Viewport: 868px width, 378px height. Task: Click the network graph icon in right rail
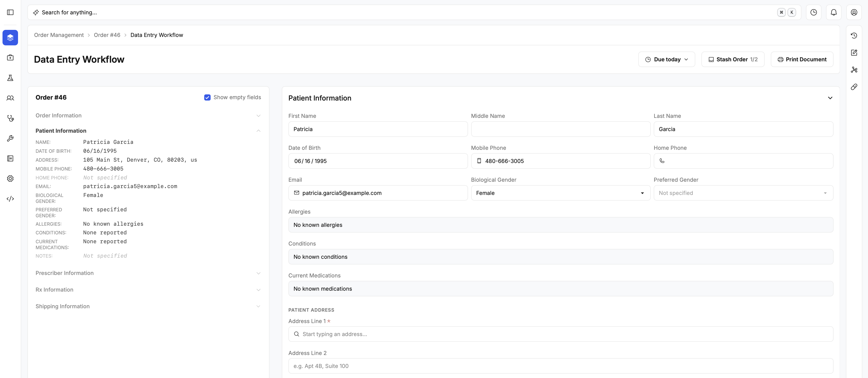[x=854, y=70]
